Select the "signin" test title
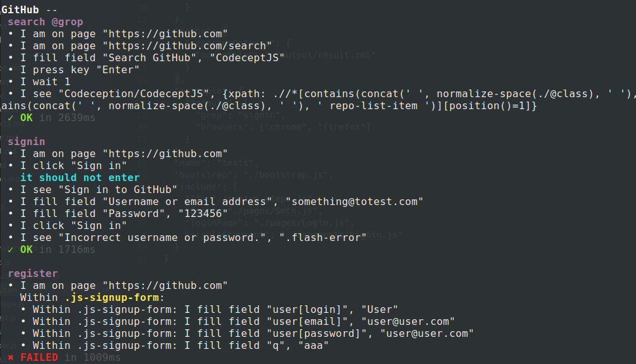Viewport: 636px width, 364px height. 26,142
